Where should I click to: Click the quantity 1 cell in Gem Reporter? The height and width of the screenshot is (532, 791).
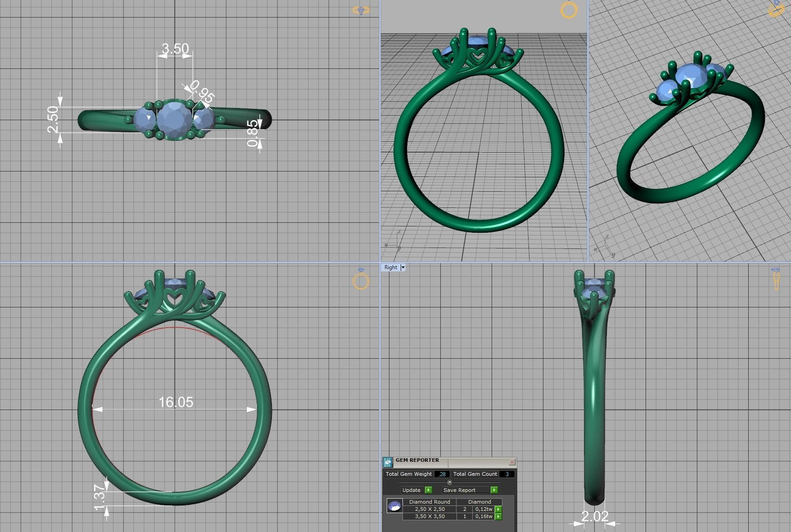pos(465,516)
